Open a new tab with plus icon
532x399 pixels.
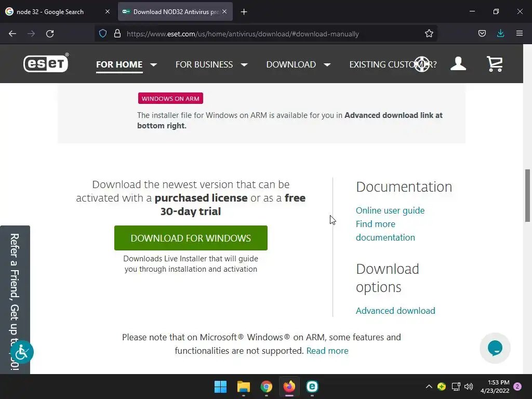pos(244,12)
